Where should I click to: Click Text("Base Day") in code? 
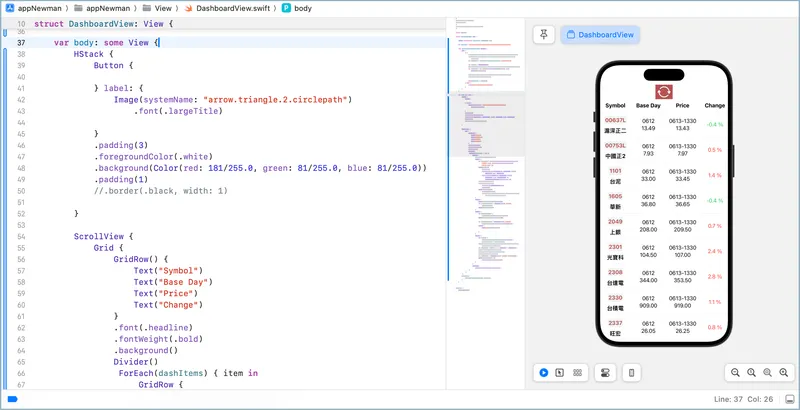(x=173, y=282)
